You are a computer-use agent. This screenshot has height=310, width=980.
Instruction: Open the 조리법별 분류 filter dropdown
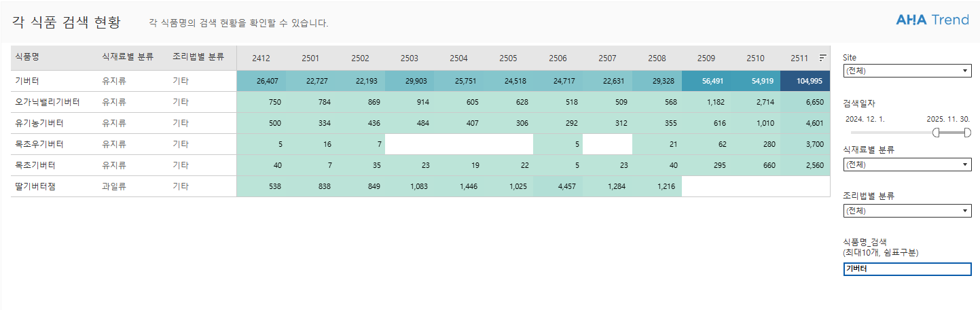[x=907, y=211]
